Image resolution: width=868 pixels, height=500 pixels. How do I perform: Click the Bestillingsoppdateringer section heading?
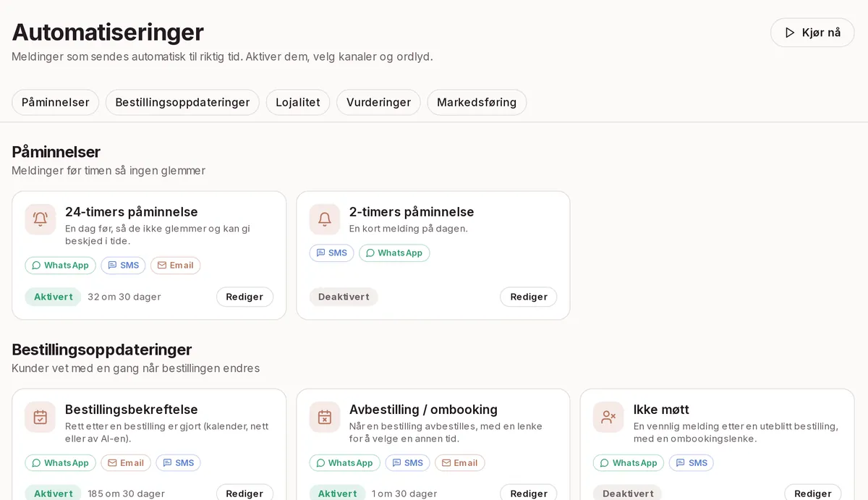click(x=102, y=349)
